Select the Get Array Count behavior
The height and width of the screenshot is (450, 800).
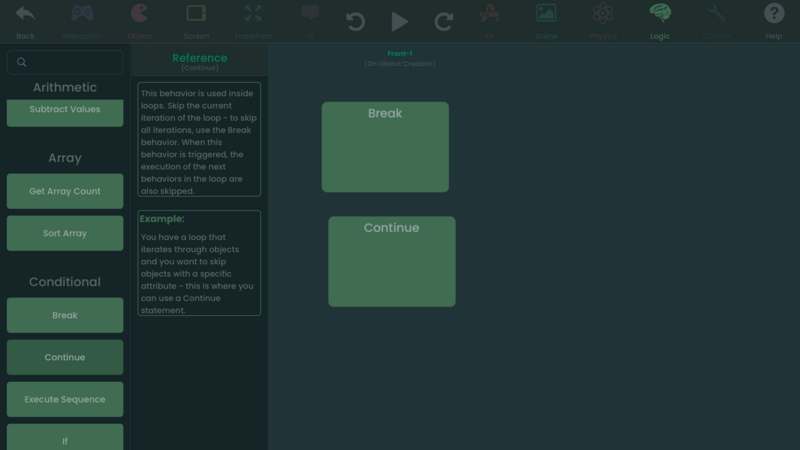pos(65,191)
